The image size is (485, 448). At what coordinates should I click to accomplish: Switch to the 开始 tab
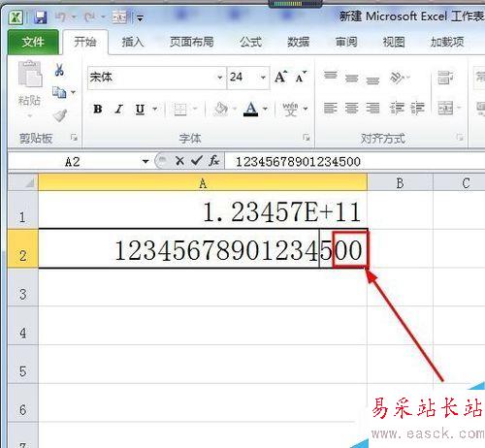(x=85, y=42)
